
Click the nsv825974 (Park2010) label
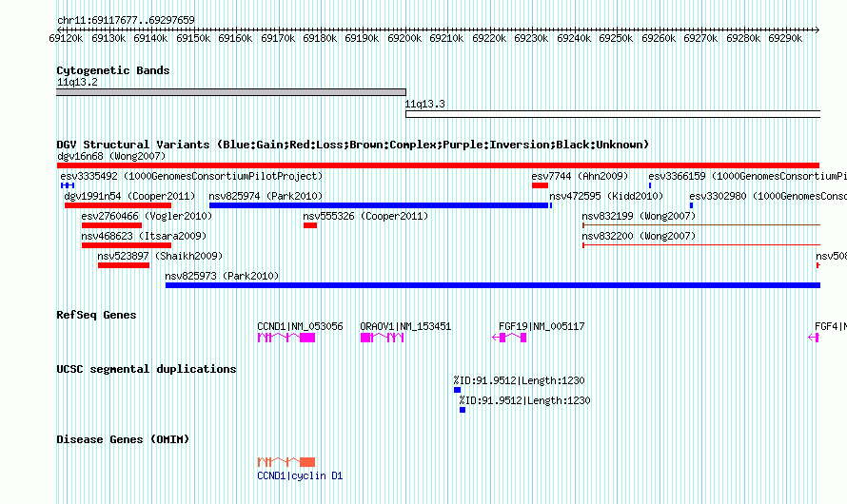(x=266, y=196)
